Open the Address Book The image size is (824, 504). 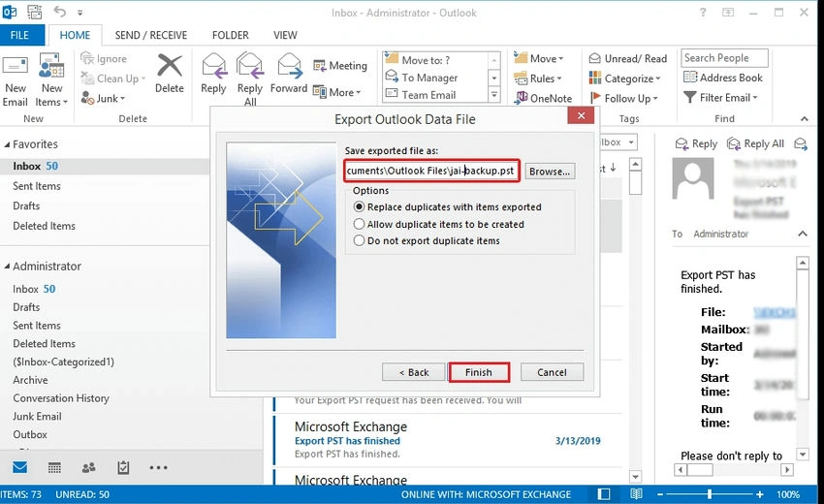[x=723, y=78]
